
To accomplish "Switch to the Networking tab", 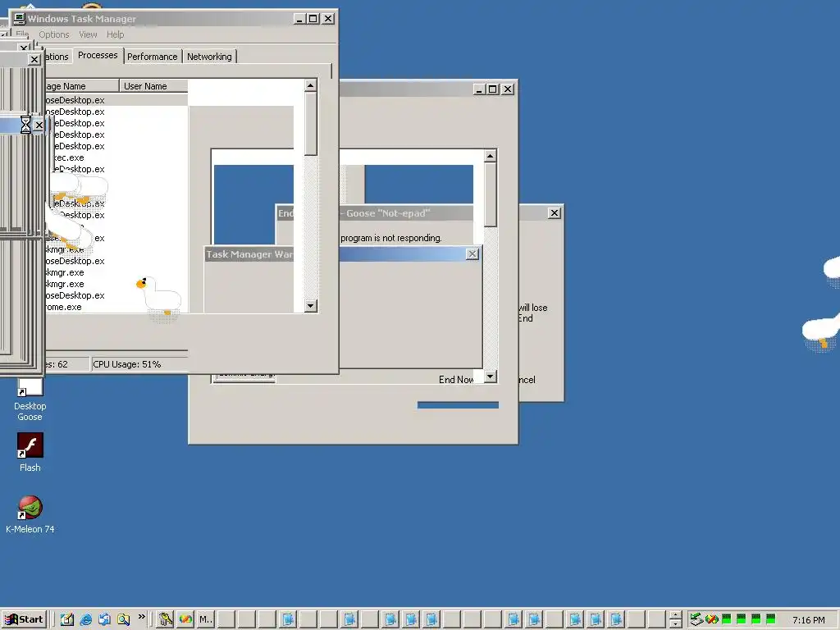I will click(209, 57).
